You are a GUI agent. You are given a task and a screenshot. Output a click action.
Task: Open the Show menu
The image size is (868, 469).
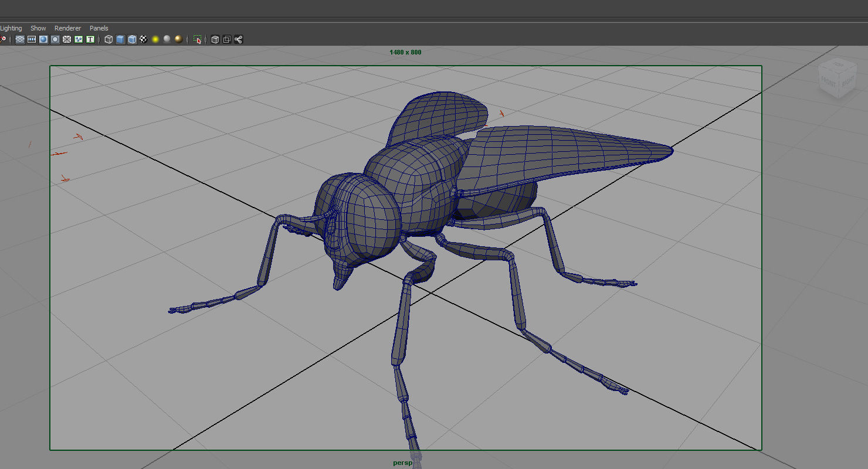pos(38,28)
